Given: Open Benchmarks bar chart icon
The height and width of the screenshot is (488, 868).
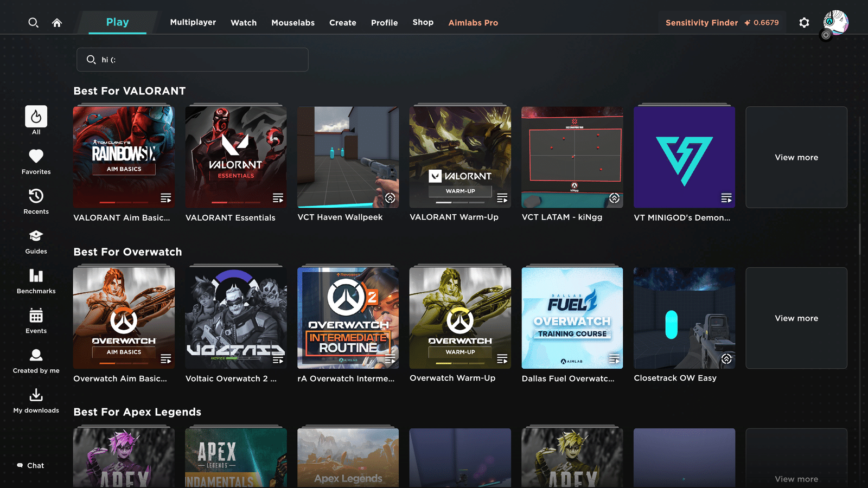Looking at the screenshot, I should [36, 275].
